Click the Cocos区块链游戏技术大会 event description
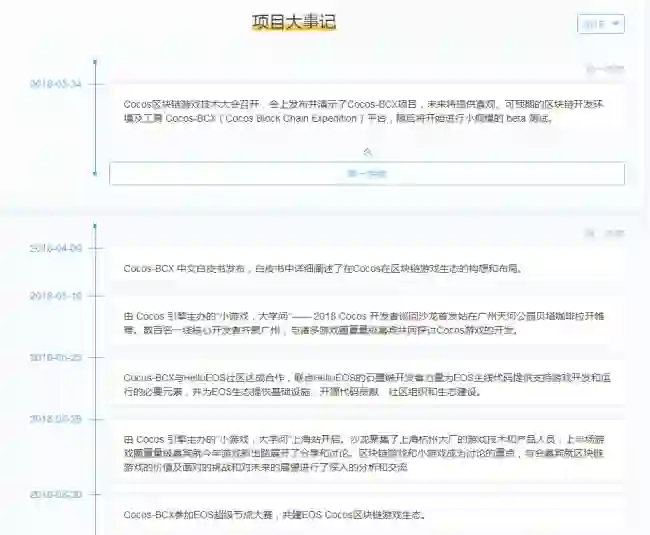This screenshot has height=535, width=650. 363,111
